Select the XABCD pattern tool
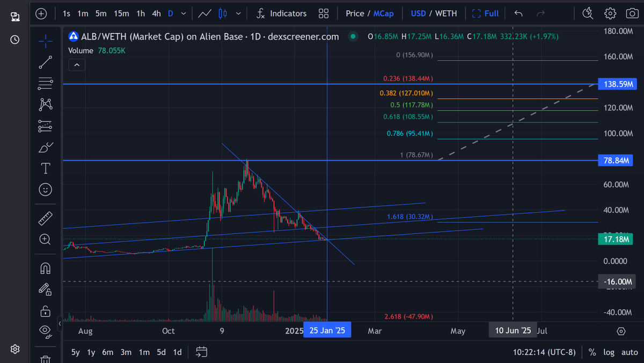This screenshot has width=644, height=363. pyautogui.click(x=46, y=104)
